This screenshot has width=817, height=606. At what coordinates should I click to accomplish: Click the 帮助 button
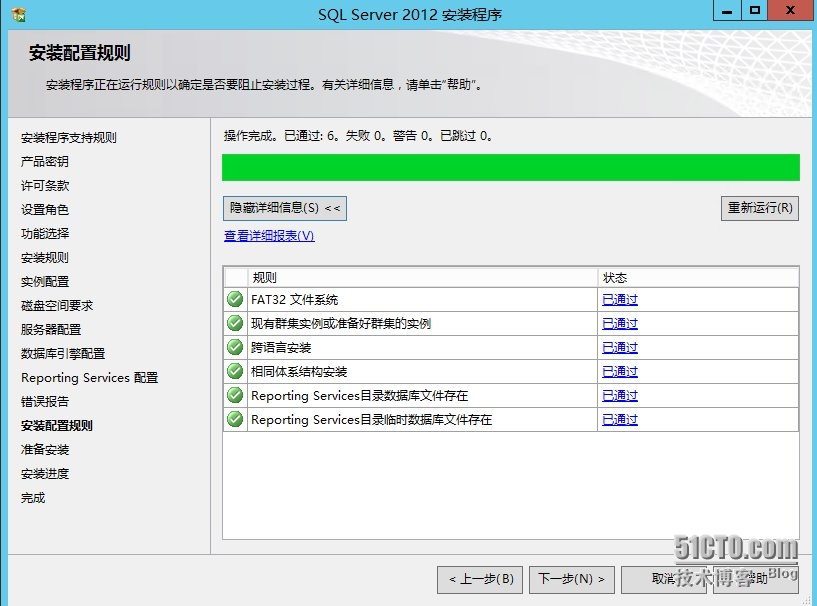pos(756,579)
